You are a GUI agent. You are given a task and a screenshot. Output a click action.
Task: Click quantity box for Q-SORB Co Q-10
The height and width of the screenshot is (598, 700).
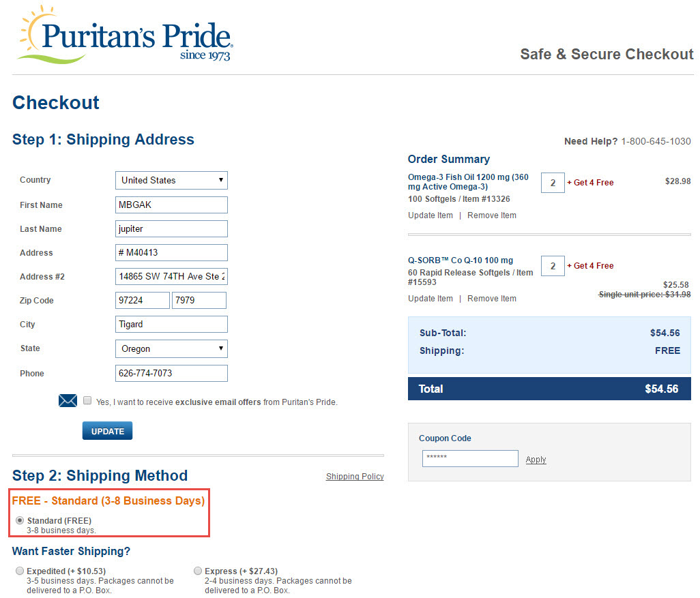point(553,266)
